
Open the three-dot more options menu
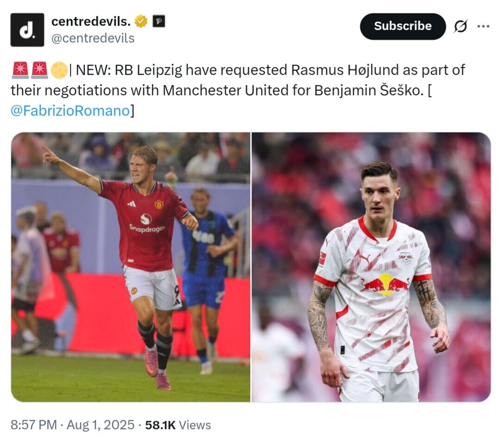coord(484,26)
